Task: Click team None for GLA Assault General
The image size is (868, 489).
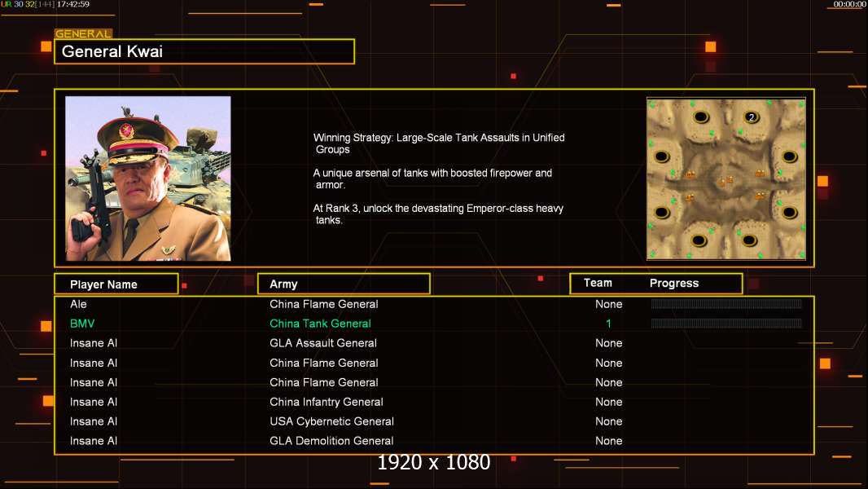Action: pos(608,343)
